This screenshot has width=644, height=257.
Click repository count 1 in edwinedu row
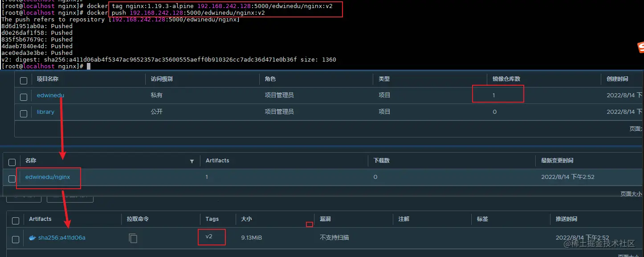(x=494, y=95)
